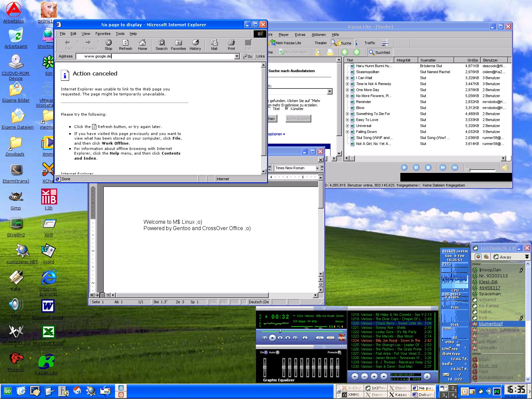Toggle the Suchfeld button in Kazaa toolbar
The width and height of the screenshot is (532, 399).
coord(379,53)
